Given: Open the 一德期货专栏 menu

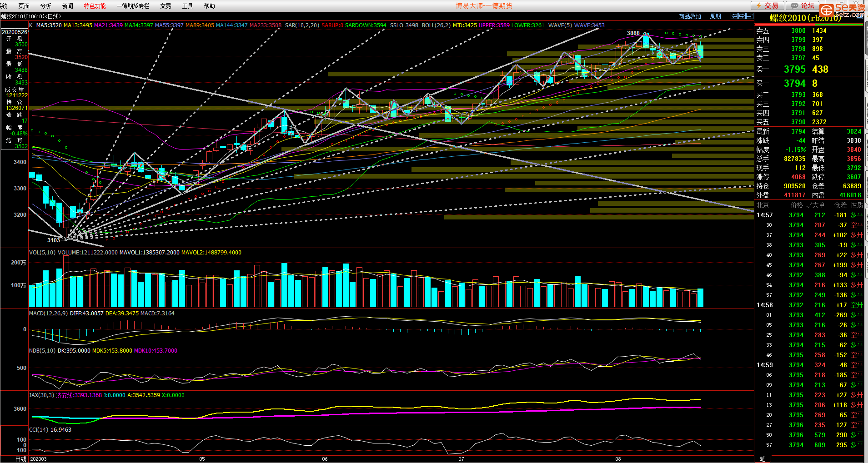Looking at the screenshot, I should click(133, 6).
